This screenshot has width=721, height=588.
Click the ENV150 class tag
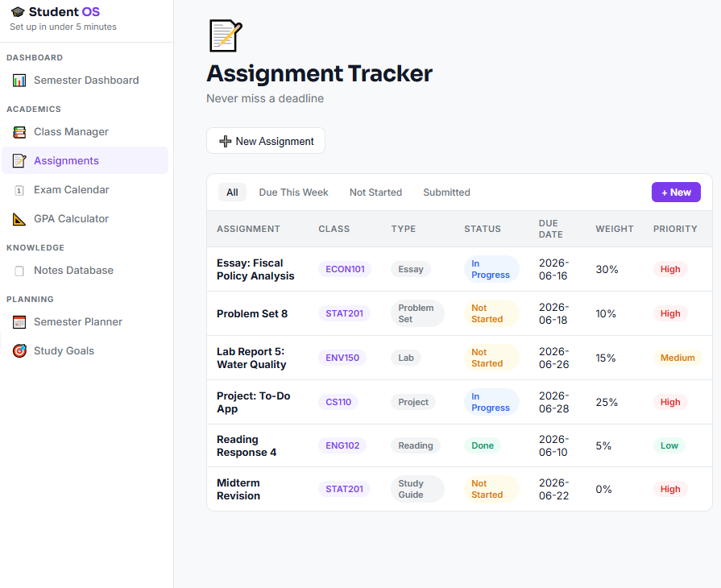coord(342,358)
